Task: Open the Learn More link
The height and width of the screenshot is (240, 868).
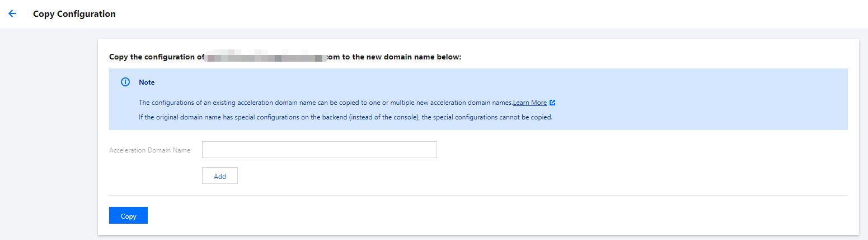Action: [529, 103]
